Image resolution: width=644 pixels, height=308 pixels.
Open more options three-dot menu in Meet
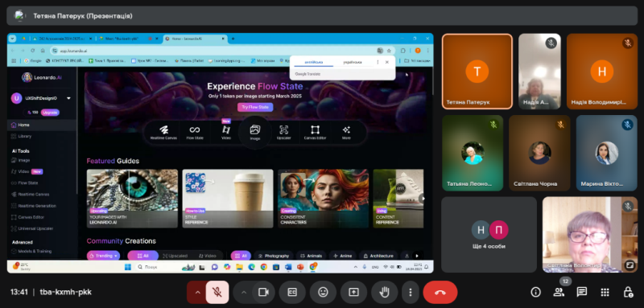[411, 292]
